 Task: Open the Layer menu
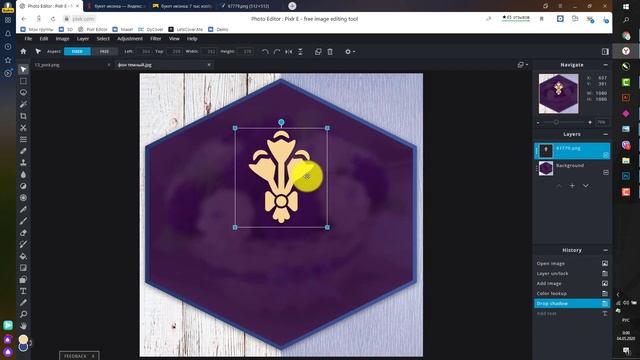coord(83,39)
